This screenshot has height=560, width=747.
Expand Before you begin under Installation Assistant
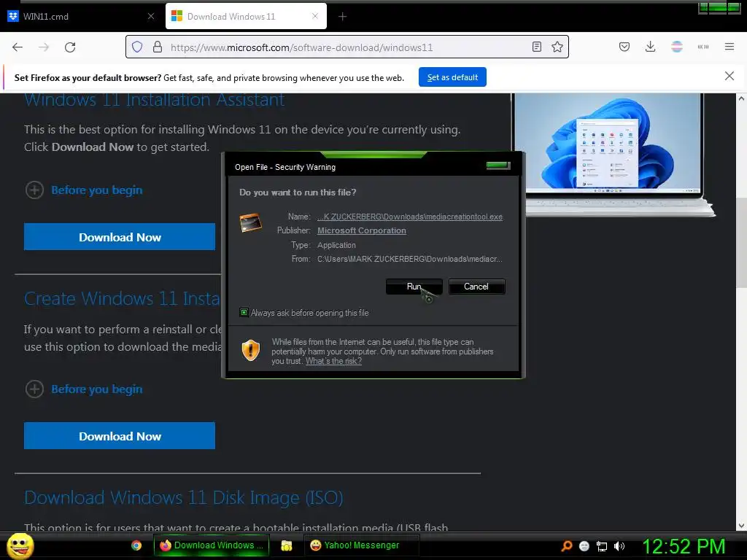coord(83,190)
